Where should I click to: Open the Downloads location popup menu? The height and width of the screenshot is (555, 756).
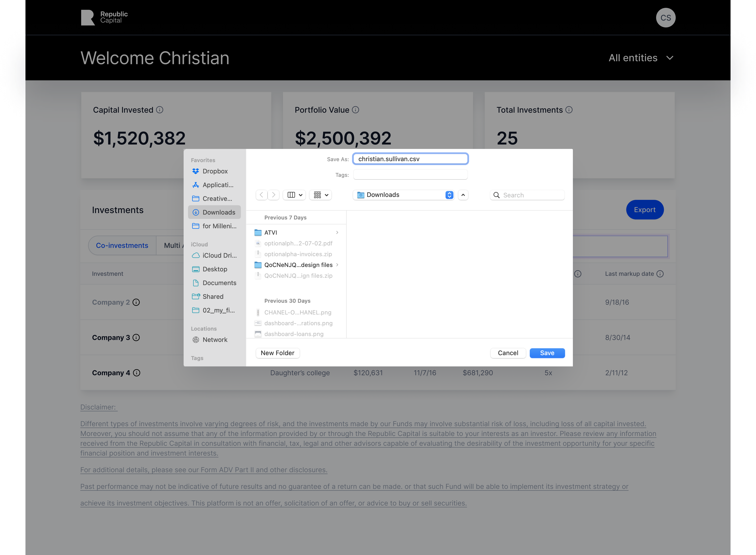coord(403,195)
